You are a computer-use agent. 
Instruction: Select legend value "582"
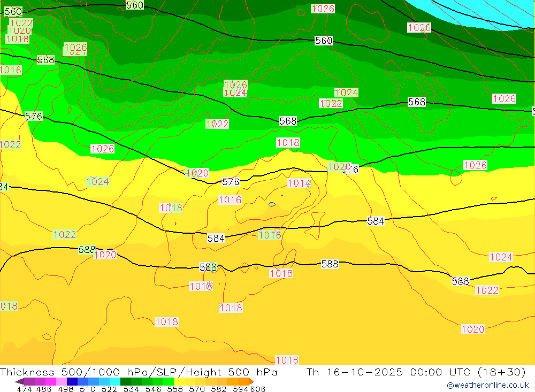[219, 389]
